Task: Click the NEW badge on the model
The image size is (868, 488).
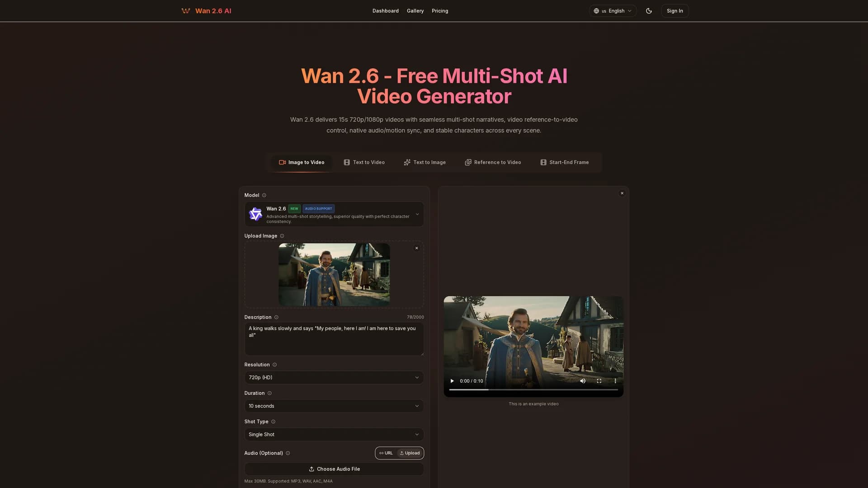Action: [294, 209]
